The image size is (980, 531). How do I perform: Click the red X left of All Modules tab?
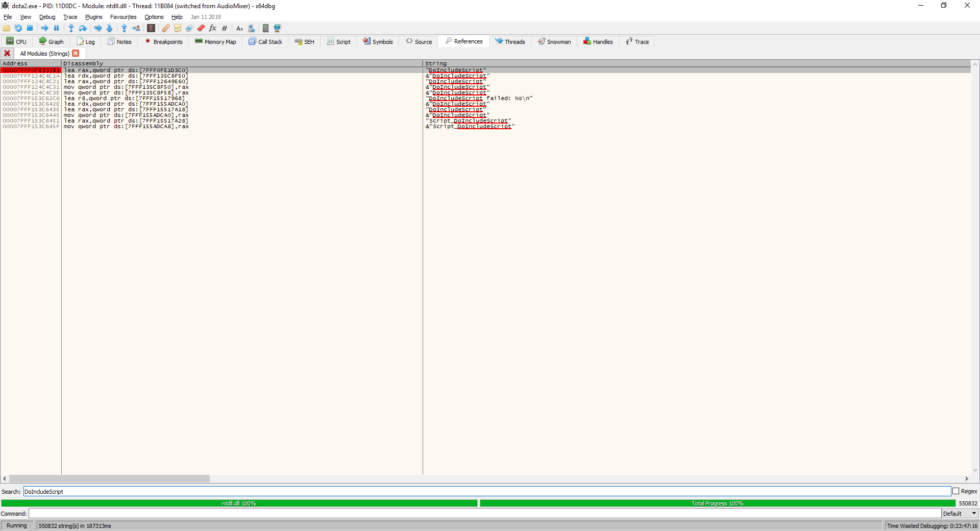7,53
